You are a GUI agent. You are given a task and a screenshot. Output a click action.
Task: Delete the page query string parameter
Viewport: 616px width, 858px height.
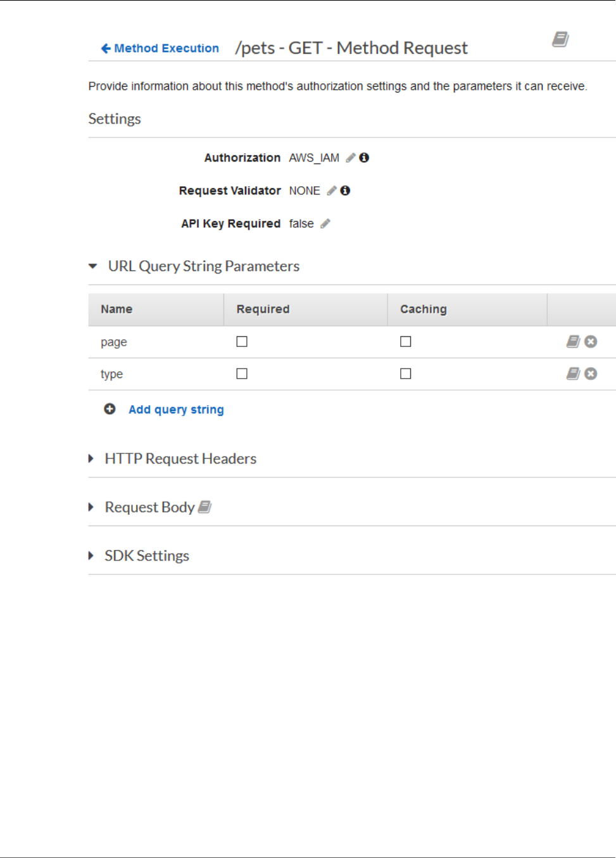click(591, 342)
